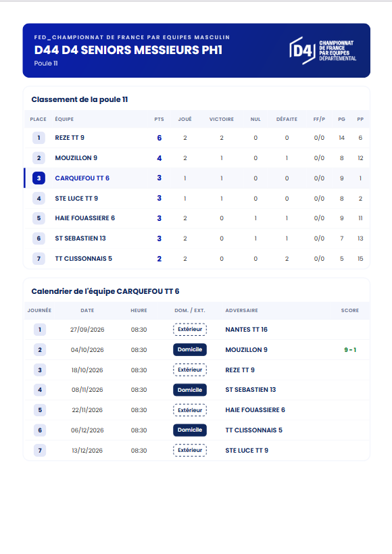Viewport: 392px width, 554px height.
Task: Click place badge 1 next to REZE TT 9
Action: pyautogui.click(x=39, y=138)
